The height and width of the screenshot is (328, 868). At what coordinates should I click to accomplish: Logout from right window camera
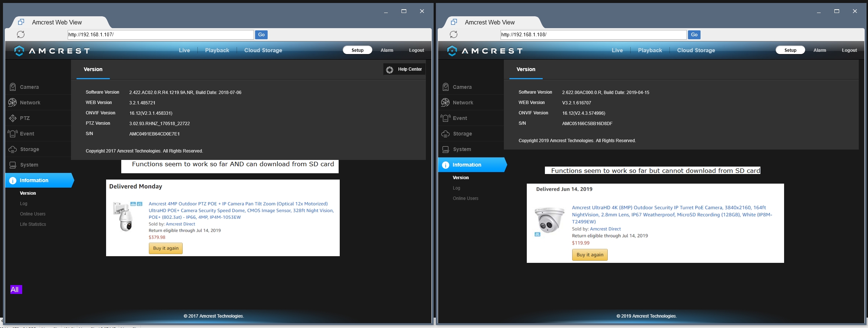tap(850, 50)
